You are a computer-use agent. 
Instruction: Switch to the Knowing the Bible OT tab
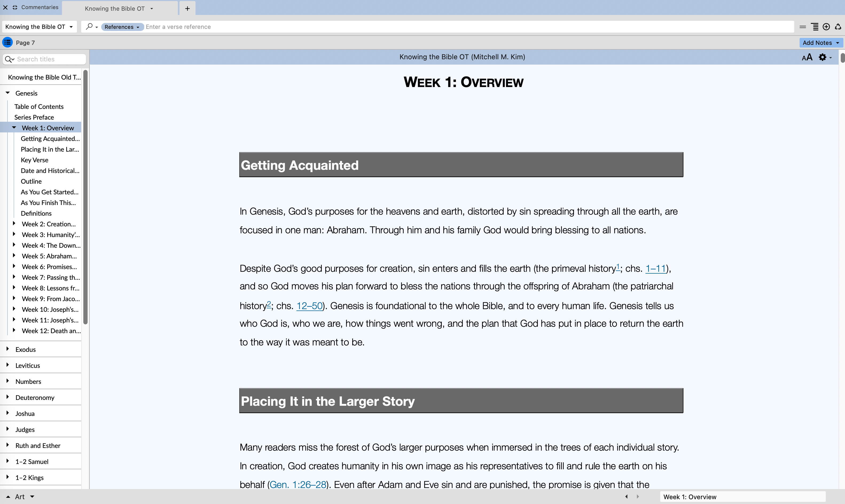click(x=115, y=9)
